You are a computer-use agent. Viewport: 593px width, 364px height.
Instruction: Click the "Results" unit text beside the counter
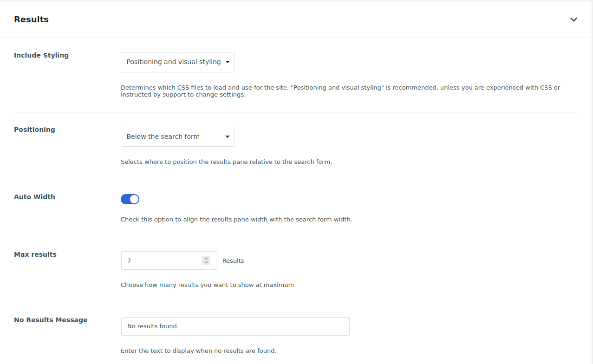(x=233, y=260)
